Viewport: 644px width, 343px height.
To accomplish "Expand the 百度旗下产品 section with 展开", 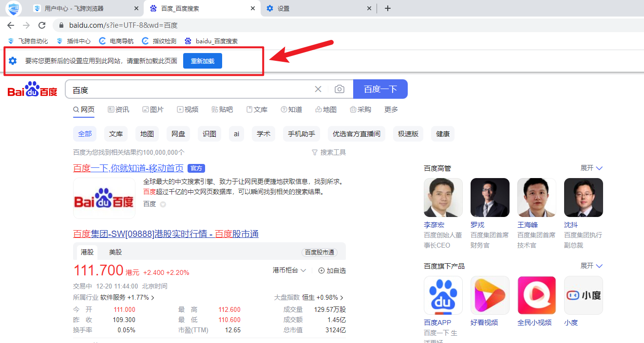I will 591,266.
